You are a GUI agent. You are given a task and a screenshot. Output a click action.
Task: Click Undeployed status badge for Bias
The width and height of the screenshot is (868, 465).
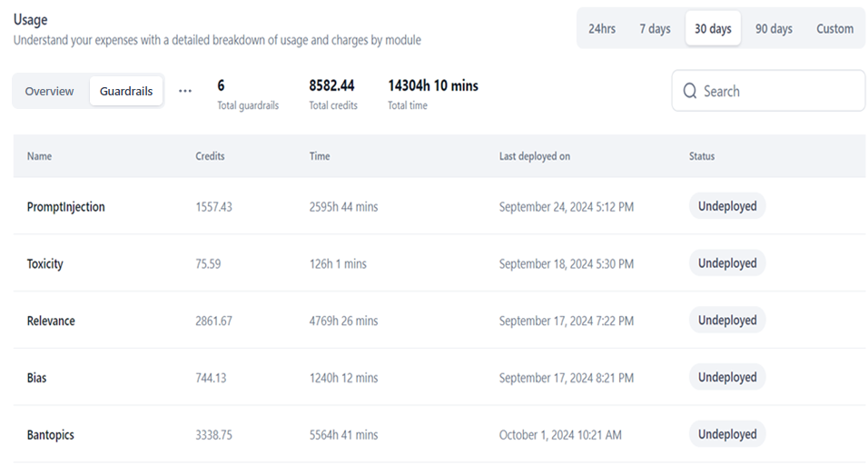point(727,377)
